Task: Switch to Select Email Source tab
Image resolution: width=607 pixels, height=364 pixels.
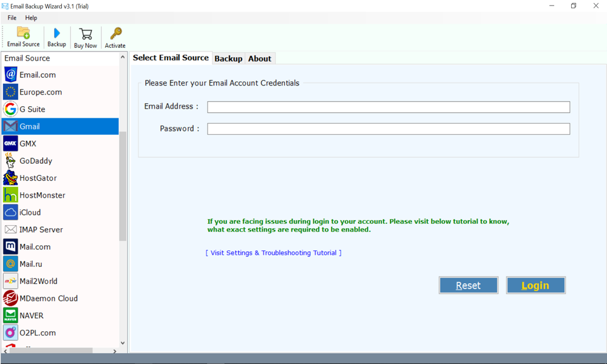Action: pyautogui.click(x=171, y=58)
